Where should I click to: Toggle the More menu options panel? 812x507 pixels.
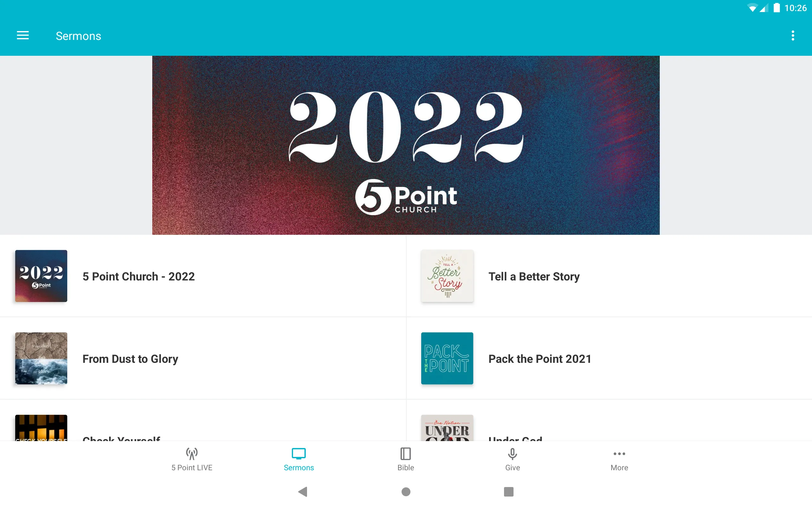pos(619,459)
